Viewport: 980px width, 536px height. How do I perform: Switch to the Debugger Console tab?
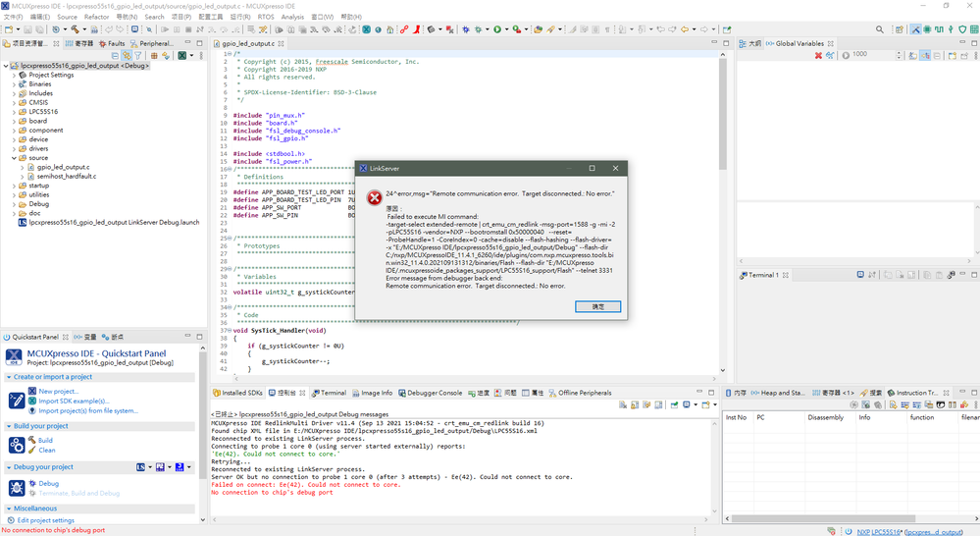point(430,393)
